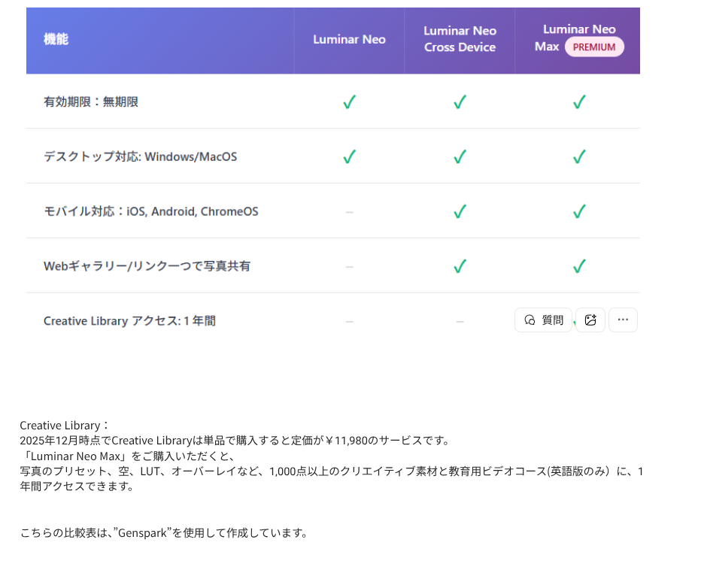
Task: Click the 機能 column header
Action: point(56,39)
